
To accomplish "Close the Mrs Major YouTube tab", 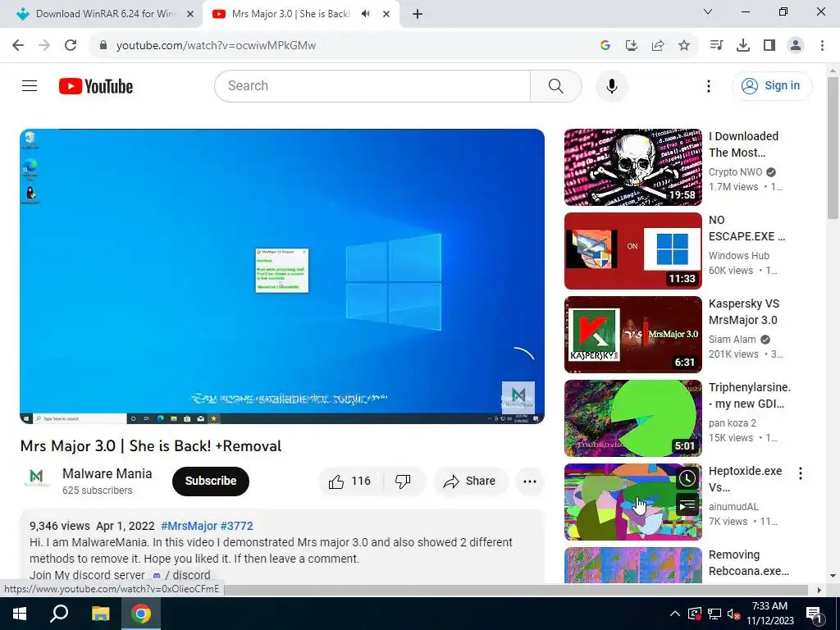I will coord(386,15).
